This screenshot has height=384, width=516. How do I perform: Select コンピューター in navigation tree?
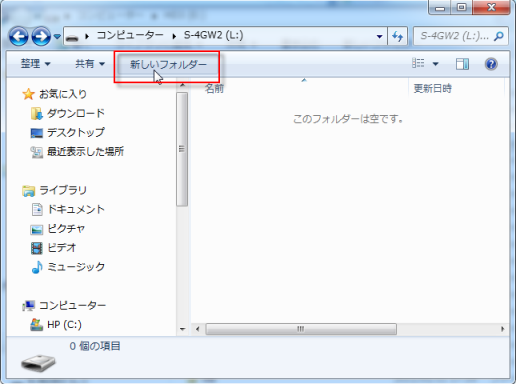pos(72,305)
